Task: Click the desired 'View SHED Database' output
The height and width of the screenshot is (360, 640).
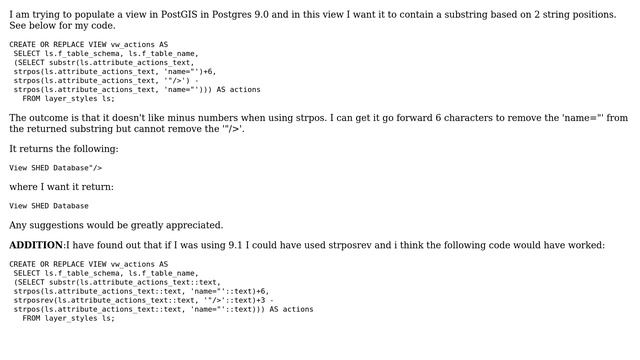Action: [49, 206]
